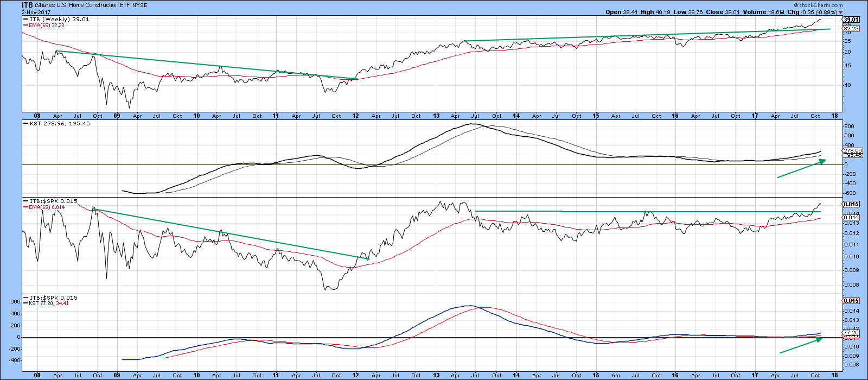This screenshot has height=380, width=868.
Task: Click the 18 year label on bottom time axis
Action: coord(836,375)
